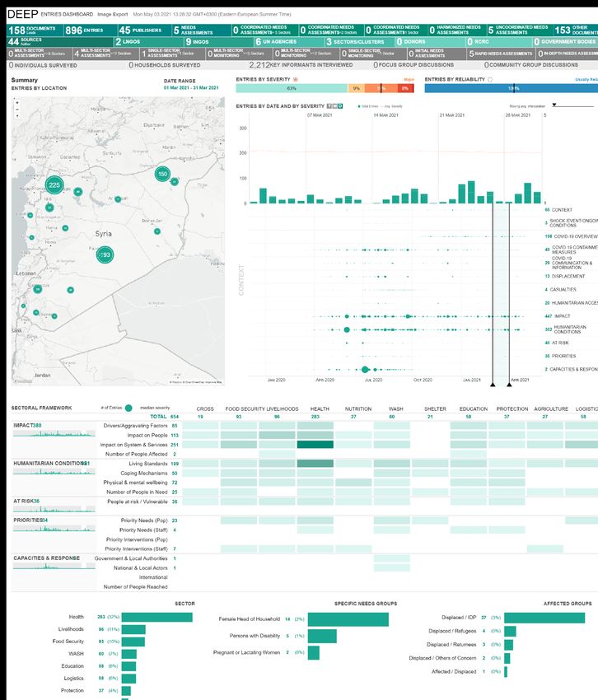This screenshot has width=598, height=700.
Task: Select the PRIORITIES framework mini chart
Action: coord(54,528)
